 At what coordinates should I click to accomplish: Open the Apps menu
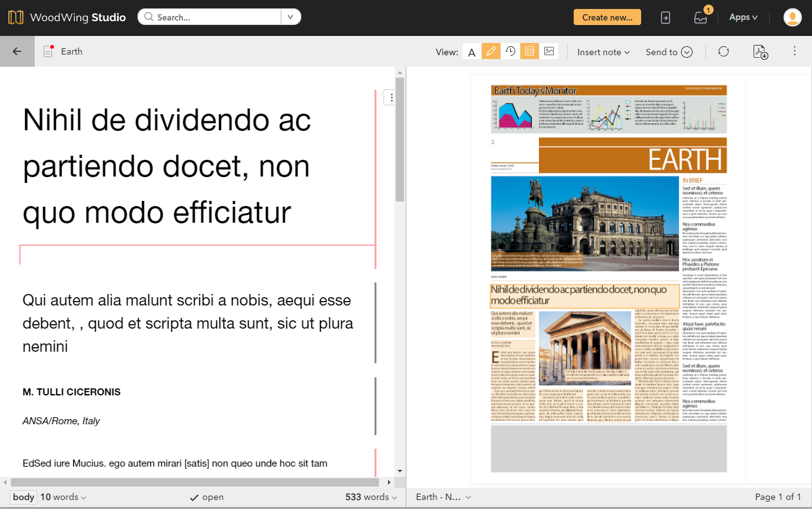pos(743,17)
